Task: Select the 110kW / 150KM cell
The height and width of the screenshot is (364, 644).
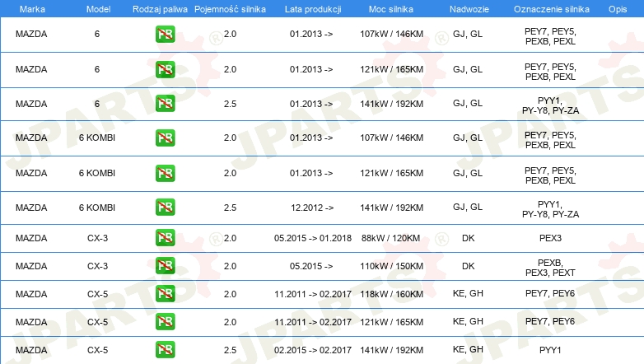Action: [x=391, y=266]
